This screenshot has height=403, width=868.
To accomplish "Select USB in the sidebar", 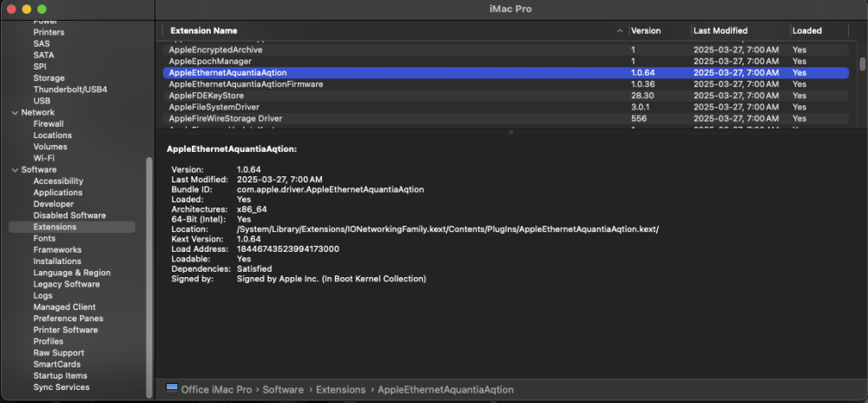I will pyautogui.click(x=42, y=101).
